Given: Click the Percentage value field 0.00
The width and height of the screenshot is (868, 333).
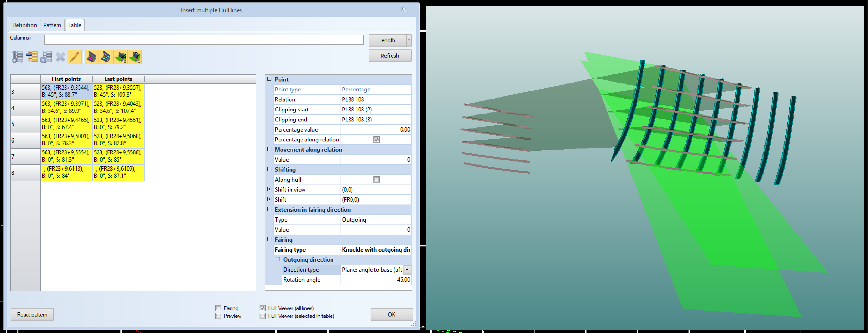Looking at the screenshot, I should [x=376, y=130].
